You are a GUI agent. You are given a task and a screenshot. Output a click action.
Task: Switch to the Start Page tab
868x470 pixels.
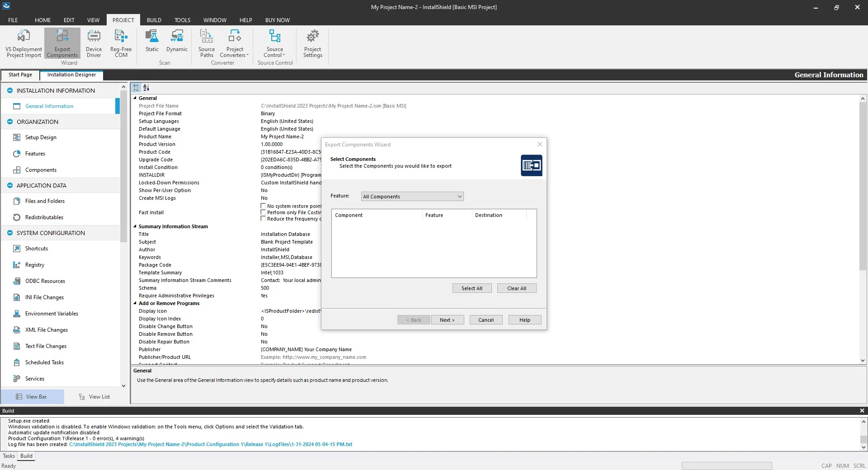click(x=20, y=75)
